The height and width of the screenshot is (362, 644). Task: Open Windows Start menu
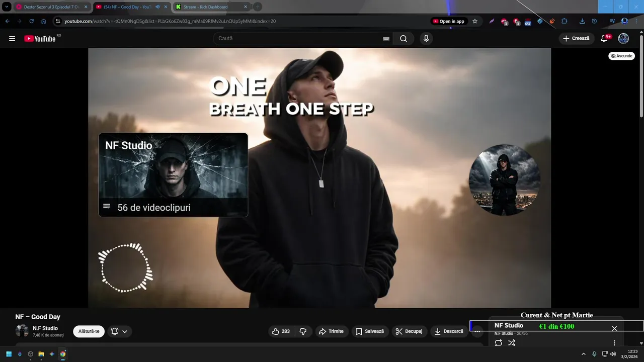(x=9, y=354)
